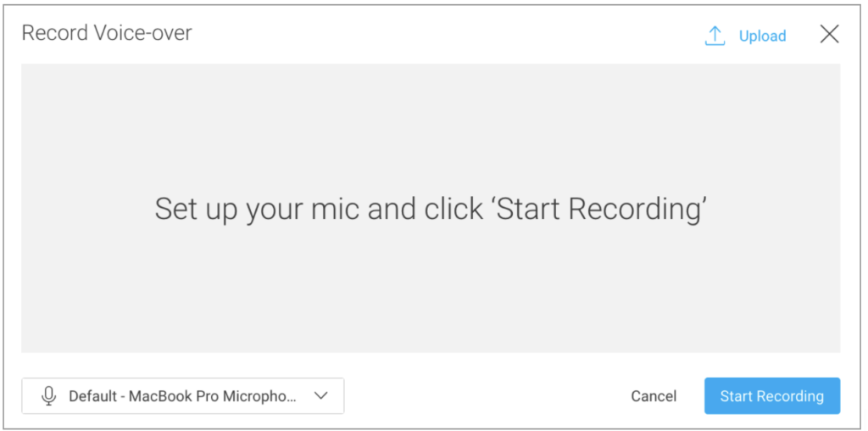Viewport: 868px width, 431px height.
Task: Begin recording with the Start Recording button
Action: (771, 396)
